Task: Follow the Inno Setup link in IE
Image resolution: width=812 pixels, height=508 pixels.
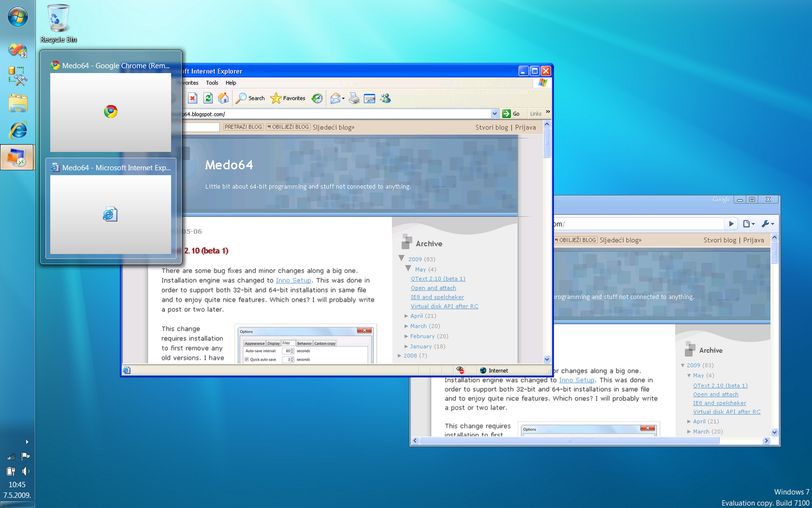Action: (293, 280)
